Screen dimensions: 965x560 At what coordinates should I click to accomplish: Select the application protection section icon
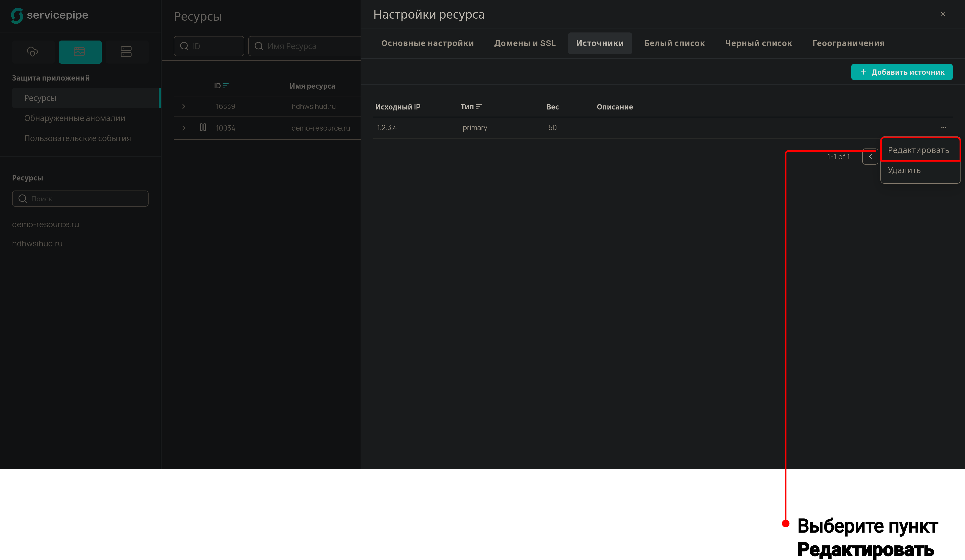(80, 52)
